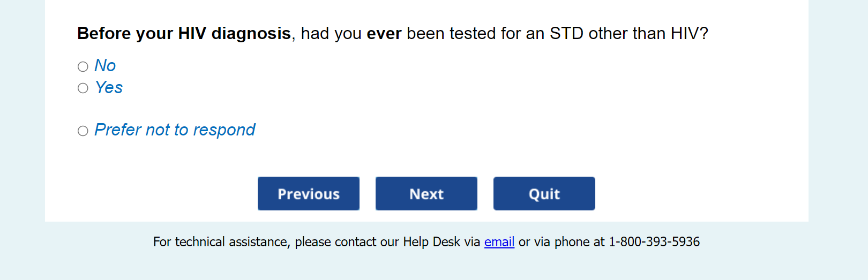Open the Help Desk email link
Screen dimensions: 868x280
[499, 242]
